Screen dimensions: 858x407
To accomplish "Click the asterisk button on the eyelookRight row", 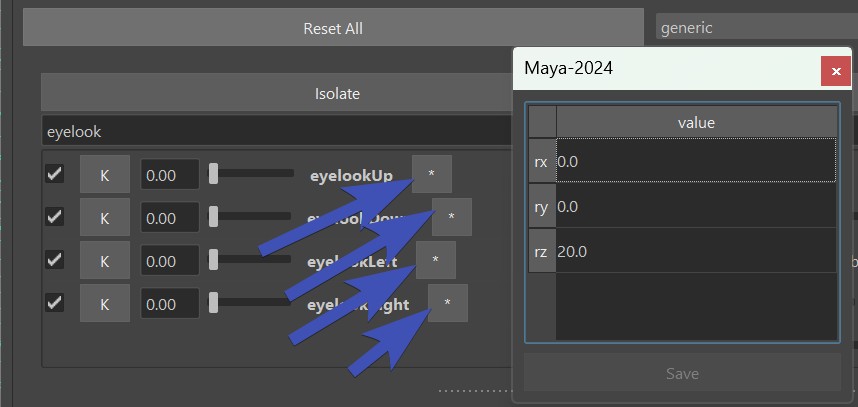I will click(448, 303).
